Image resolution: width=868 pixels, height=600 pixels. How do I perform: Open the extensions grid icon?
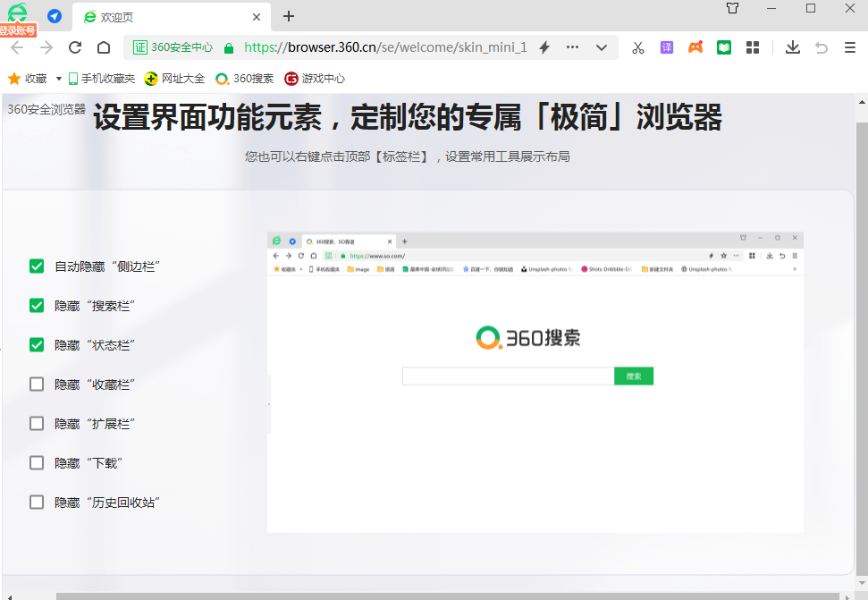pyautogui.click(x=753, y=47)
